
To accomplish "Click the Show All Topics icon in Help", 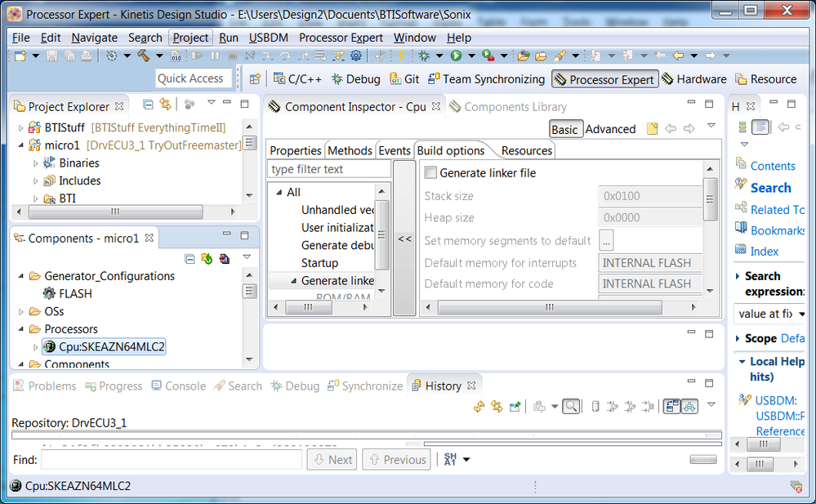I will click(742, 127).
